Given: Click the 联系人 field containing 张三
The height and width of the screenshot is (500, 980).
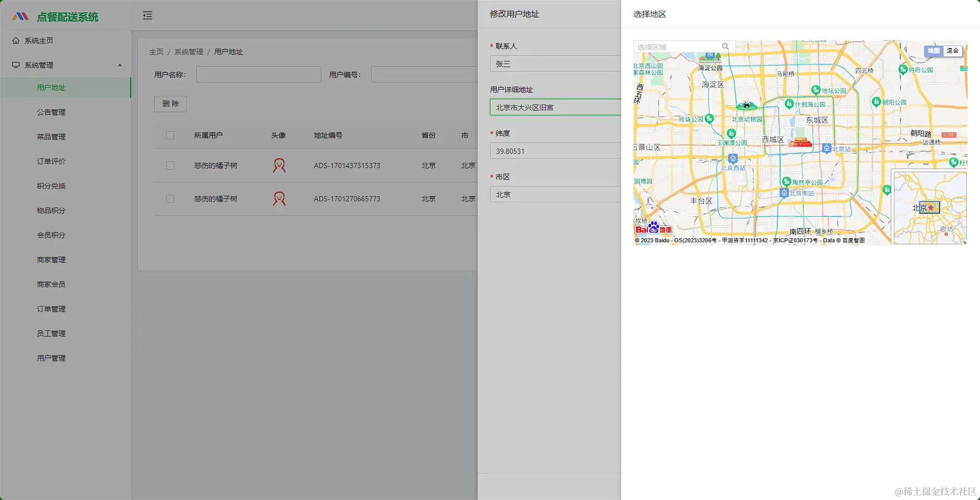Looking at the screenshot, I should (556, 64).
